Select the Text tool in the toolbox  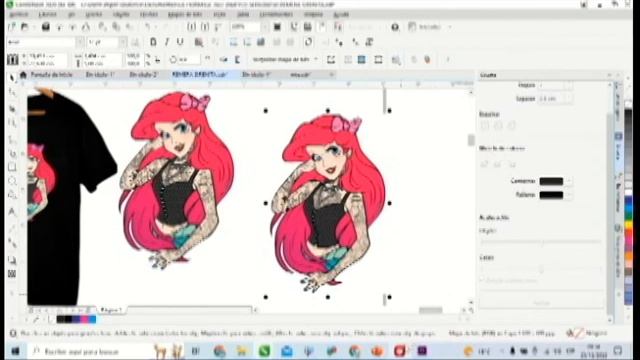tap(12, 211)
